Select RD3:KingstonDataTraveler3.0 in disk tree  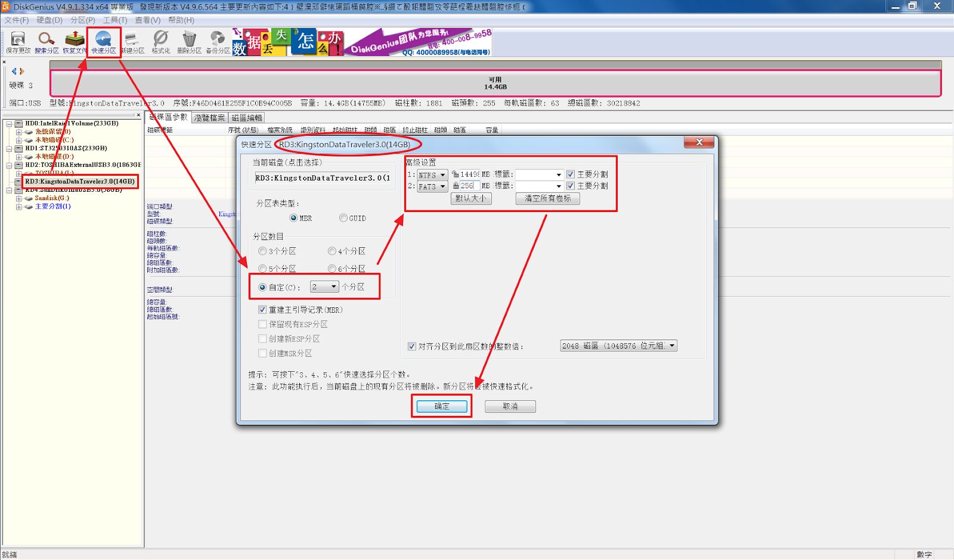pyautogui.click(x=79, y=181)
